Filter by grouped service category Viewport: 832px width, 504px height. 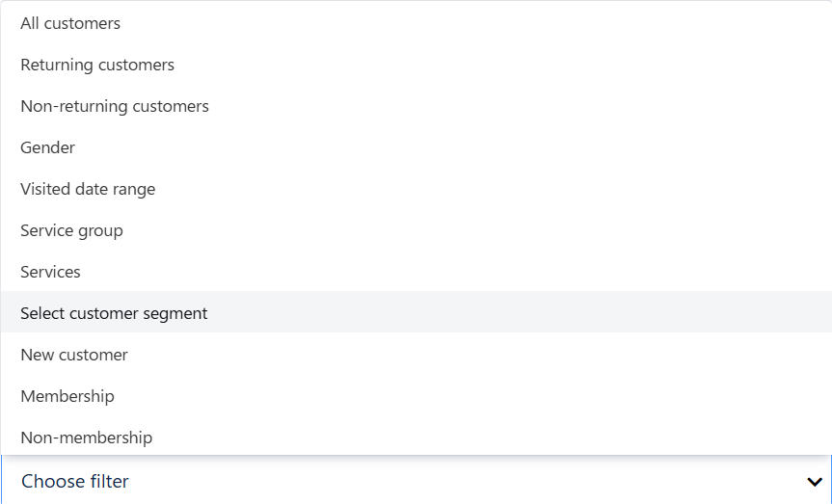(x=71, y=230)
